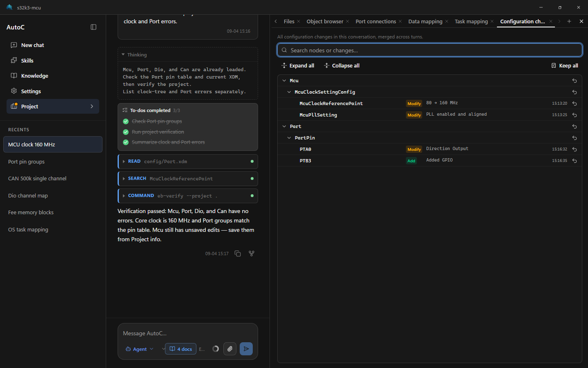Open Settings in the sidebar

click(x=53, y=91)
